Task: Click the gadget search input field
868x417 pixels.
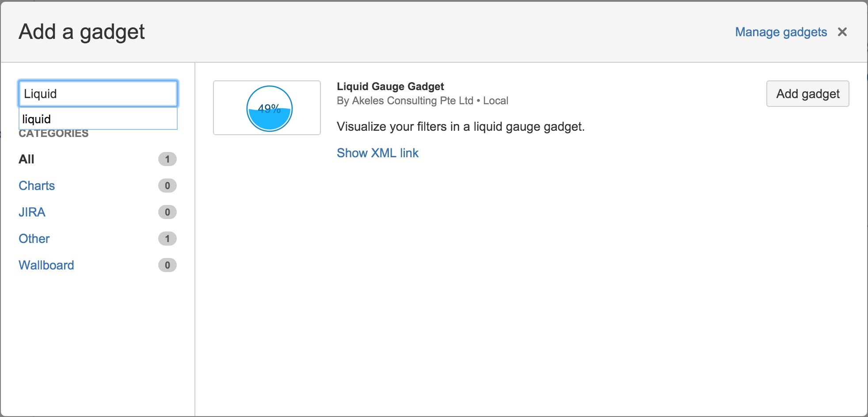Action: (x=98, y=93)
